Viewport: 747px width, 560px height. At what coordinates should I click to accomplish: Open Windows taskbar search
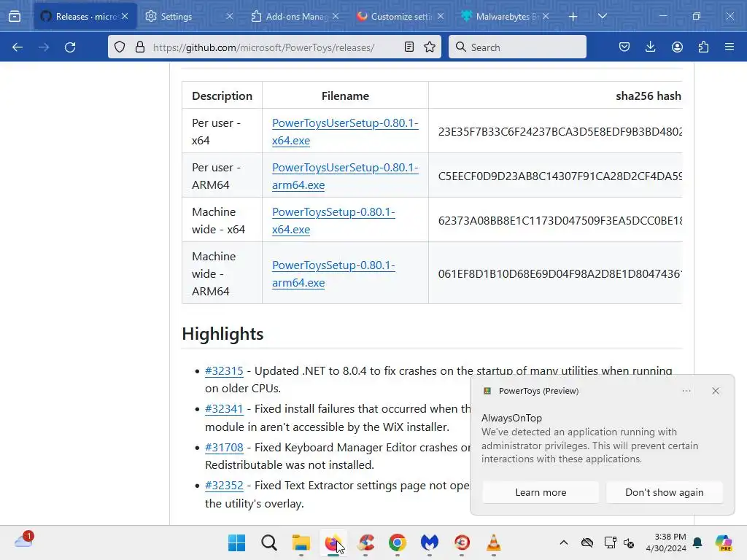click(x=269, y=542)
